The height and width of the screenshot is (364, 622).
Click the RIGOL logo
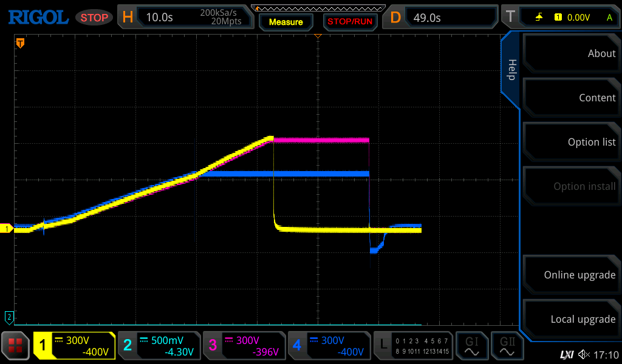pyautogui.click(x=38, y=18)
